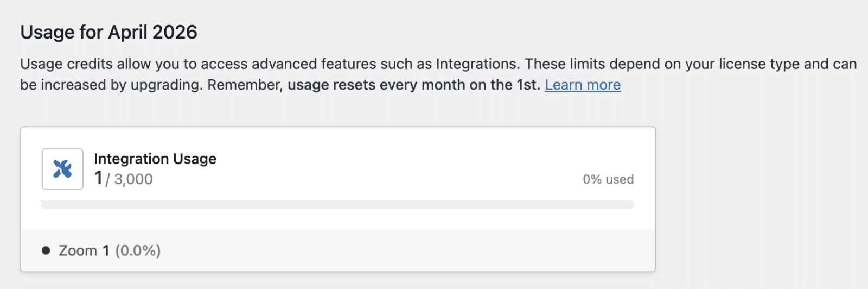The width and height of the screenshot is (868, 289).
Task: Click the filled marker at progress bar start
Action: (x=42, y=205)
